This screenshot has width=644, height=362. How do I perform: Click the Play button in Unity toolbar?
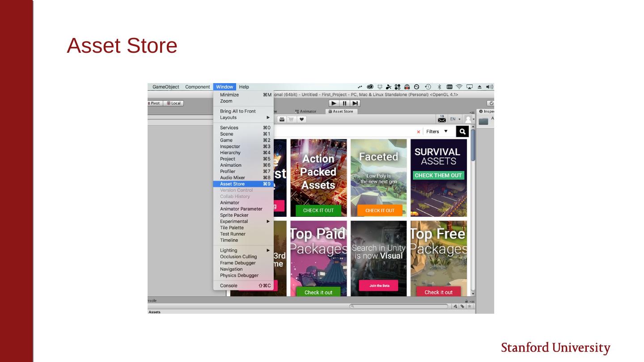[334, 103]
